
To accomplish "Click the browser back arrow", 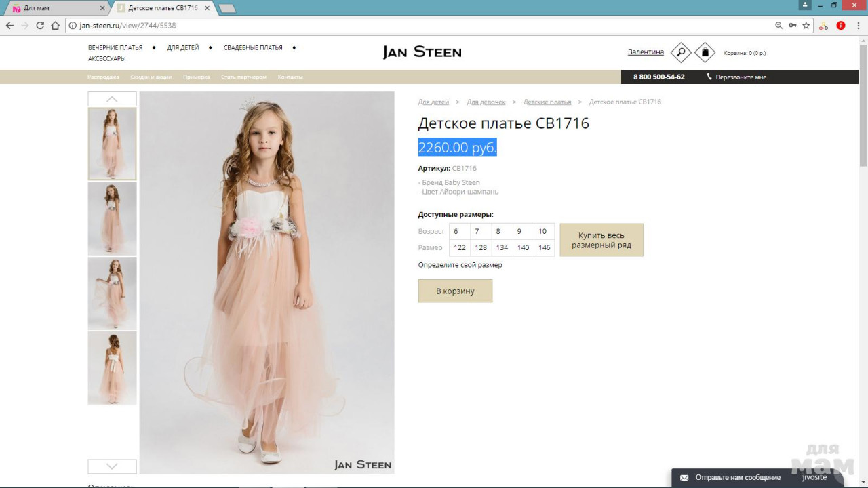I will tap(9, 26).
